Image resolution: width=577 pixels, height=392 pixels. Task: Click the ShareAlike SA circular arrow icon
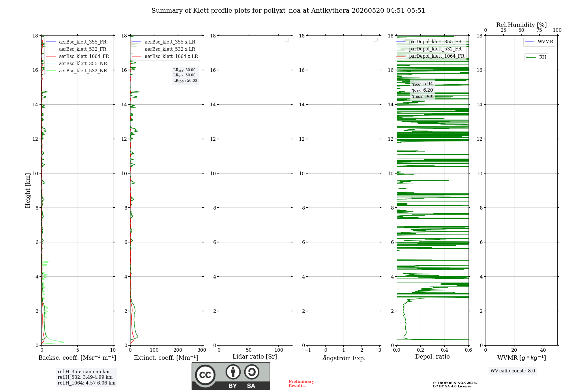click(x=252, y=372)
